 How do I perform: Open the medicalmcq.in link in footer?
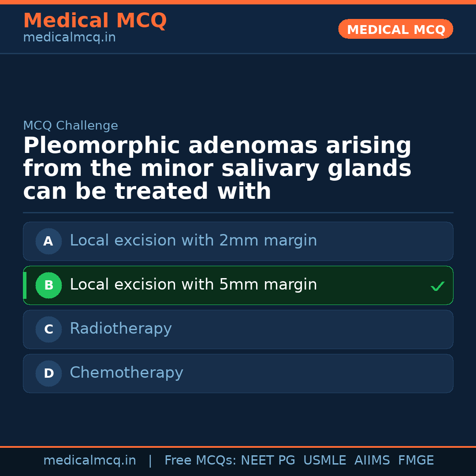coord(89,461)
